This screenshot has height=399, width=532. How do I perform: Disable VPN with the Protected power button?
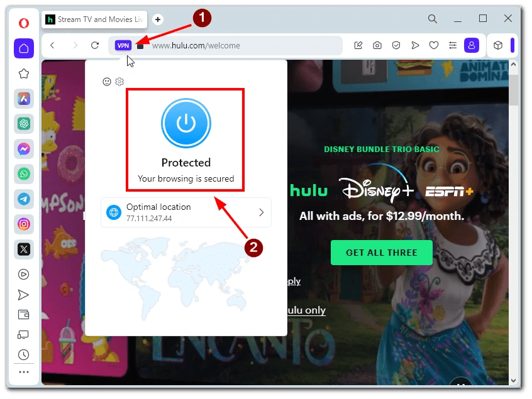185,123
